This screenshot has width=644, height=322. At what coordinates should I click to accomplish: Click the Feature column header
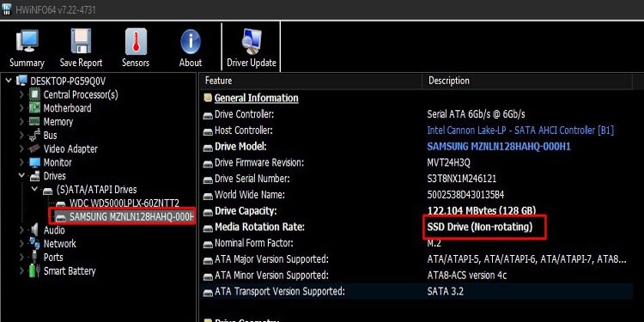(x=311, y=81)
